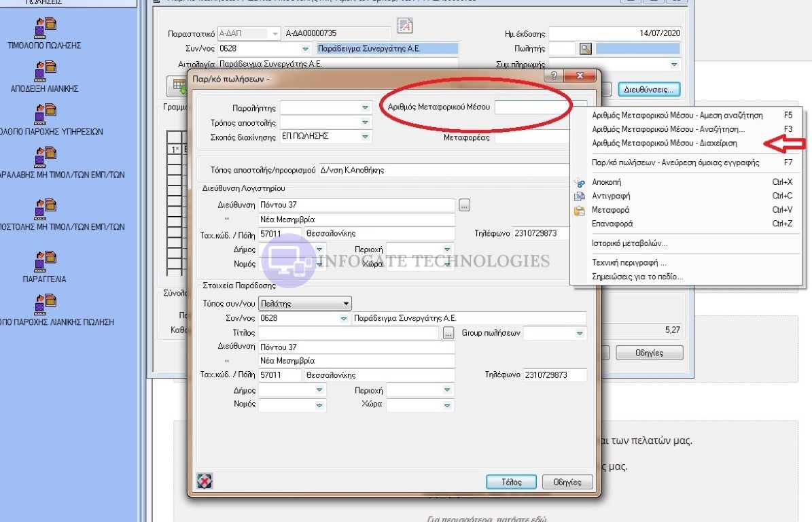Expand the Τρόπος αποστολής dropdown
Screen dimensions: 812x522
365,122
